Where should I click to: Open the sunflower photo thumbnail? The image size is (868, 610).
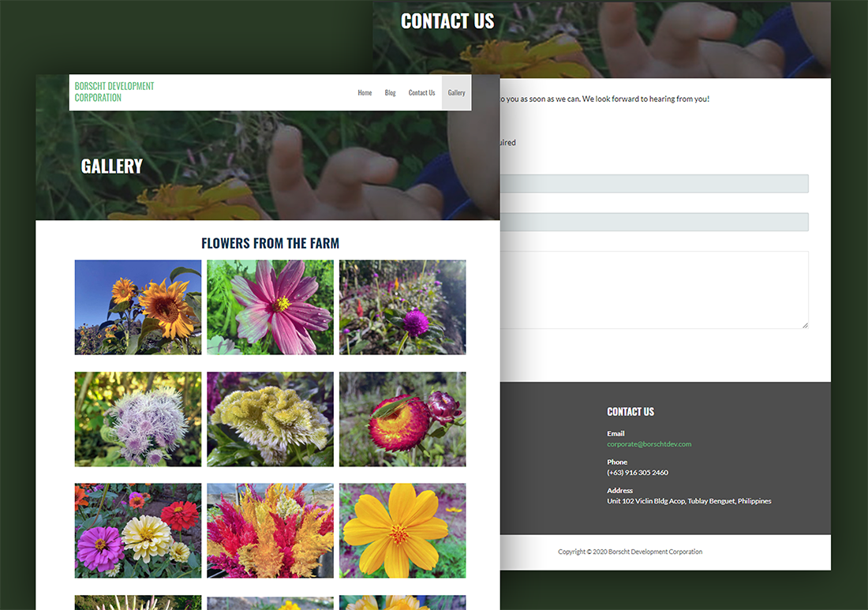[x=138, y=307]
